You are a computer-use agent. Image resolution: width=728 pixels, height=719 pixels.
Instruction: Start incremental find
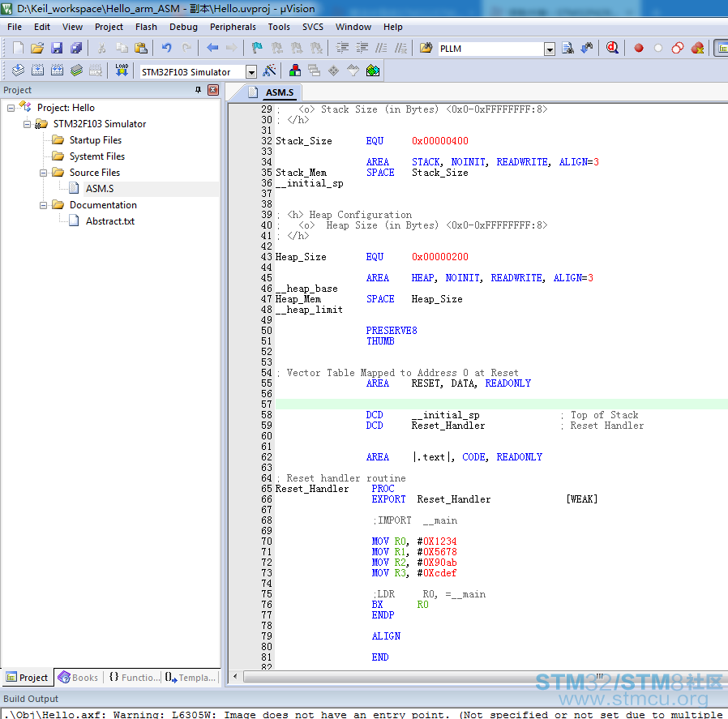(587, 49)
